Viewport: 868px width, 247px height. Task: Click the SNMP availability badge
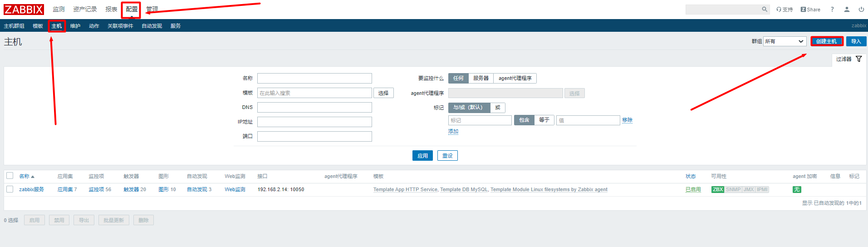pyautogui.click(x=733, y=189)
